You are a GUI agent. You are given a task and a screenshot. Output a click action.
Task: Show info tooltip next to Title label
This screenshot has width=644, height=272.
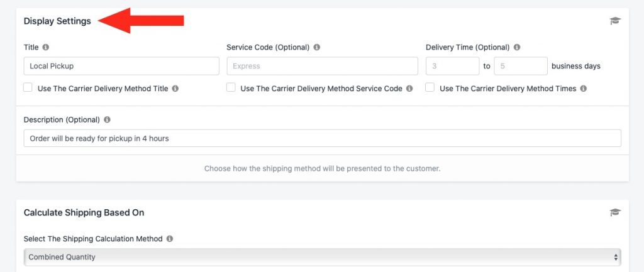pos(45,47)
